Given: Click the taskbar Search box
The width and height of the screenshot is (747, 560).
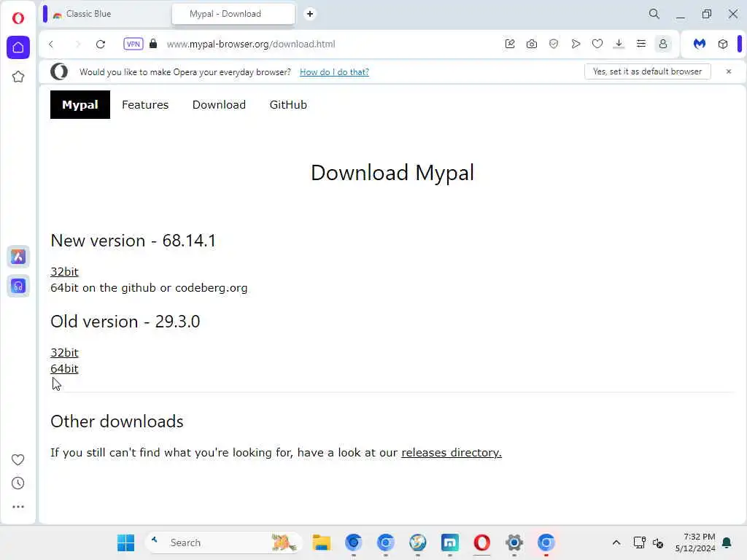Looking at the screenshot, I should pyautogui.click(x=223, y=542).
